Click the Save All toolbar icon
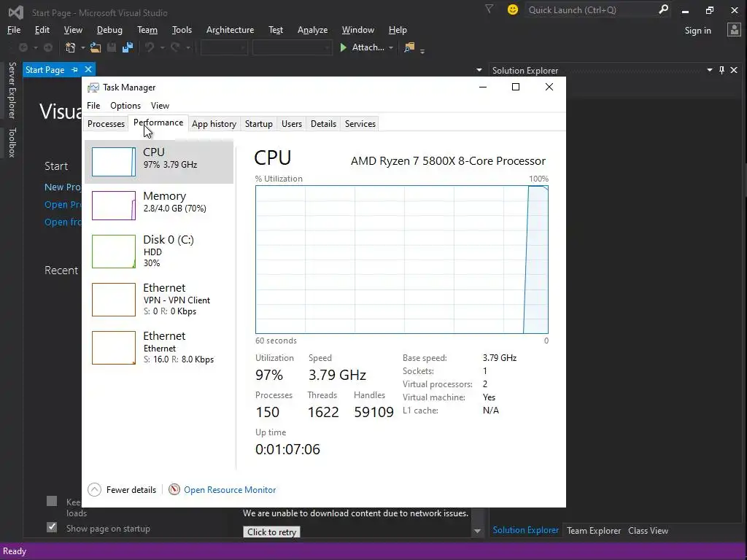Screen dimensions: 747x560 [x=128, y=47]
